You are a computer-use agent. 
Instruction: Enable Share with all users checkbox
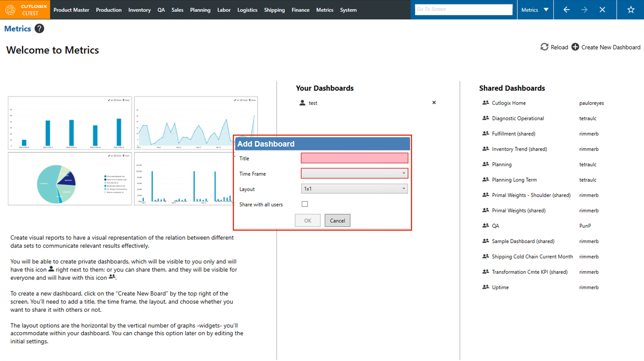[x=305, y=204]
